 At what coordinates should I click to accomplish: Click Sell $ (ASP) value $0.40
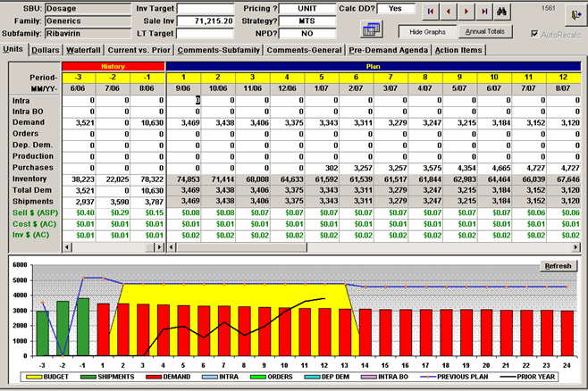pyautogui.click(x=79, y=212)
